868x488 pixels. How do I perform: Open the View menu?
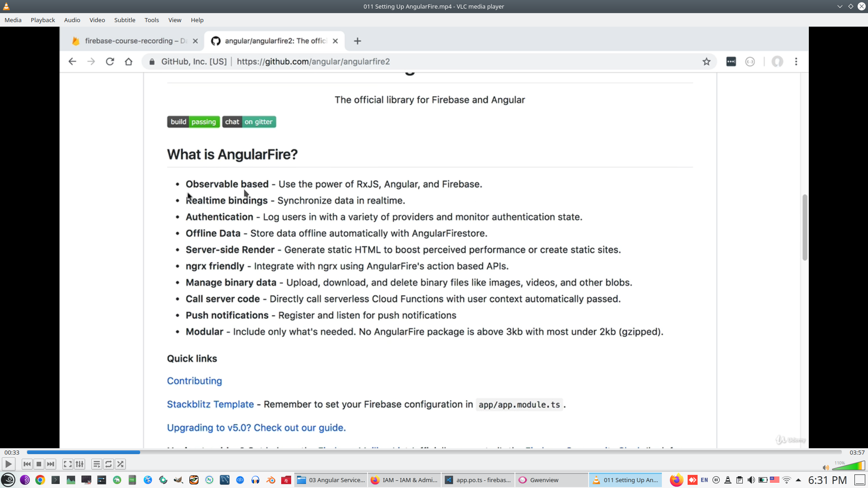pos(175,20)
